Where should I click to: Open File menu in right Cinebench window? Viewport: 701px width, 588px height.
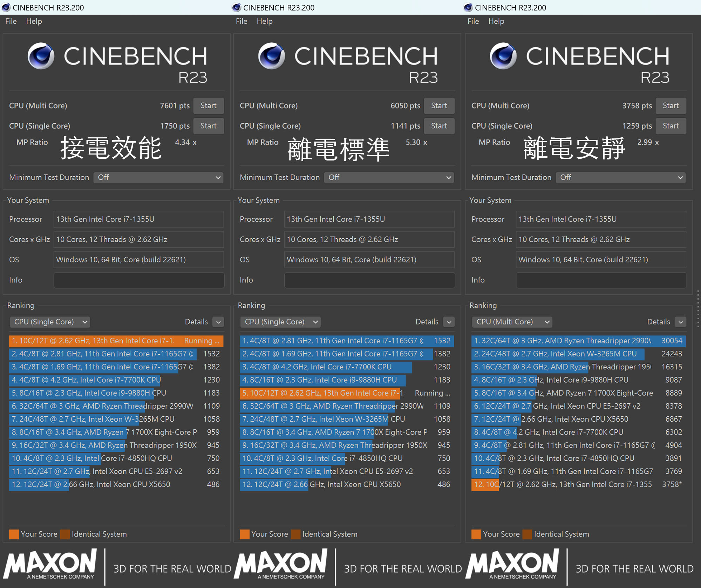473,21
